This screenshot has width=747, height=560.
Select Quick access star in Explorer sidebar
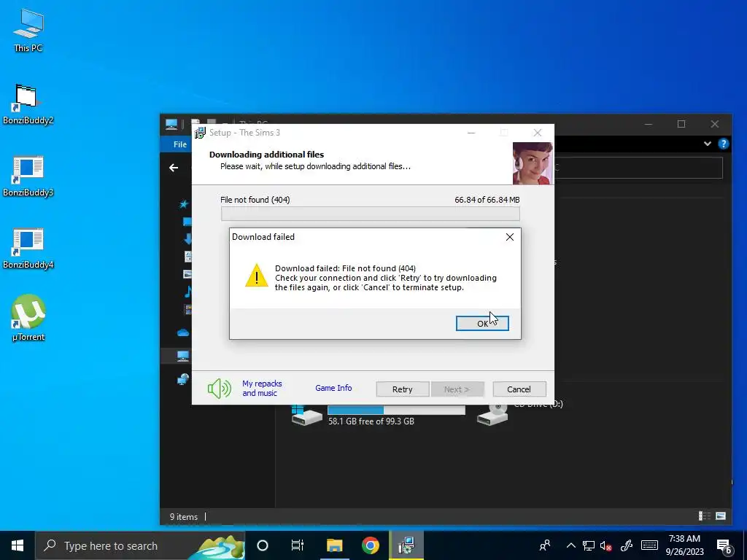point(184,204)
